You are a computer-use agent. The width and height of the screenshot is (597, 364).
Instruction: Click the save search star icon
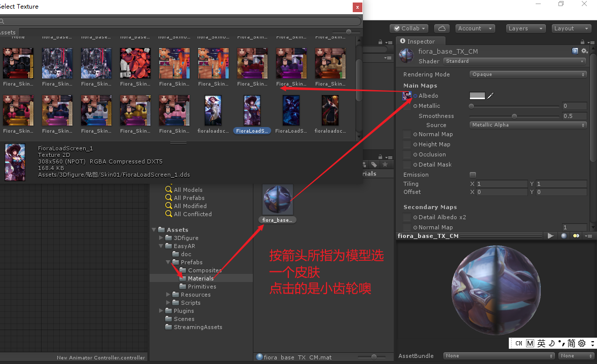[x=385, y=165]
